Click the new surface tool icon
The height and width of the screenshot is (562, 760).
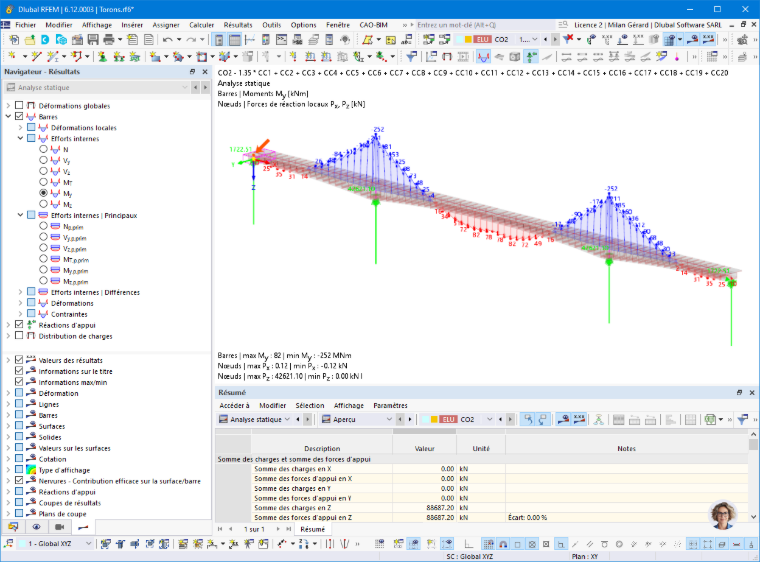point(155,57)
